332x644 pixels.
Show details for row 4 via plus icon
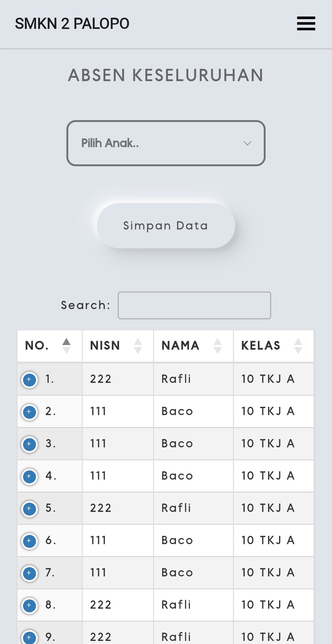pos(30,477)
